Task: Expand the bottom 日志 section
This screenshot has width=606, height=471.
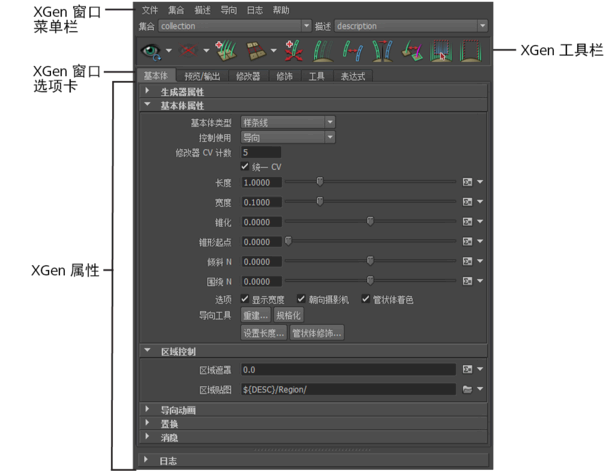Action: [313, 461]
